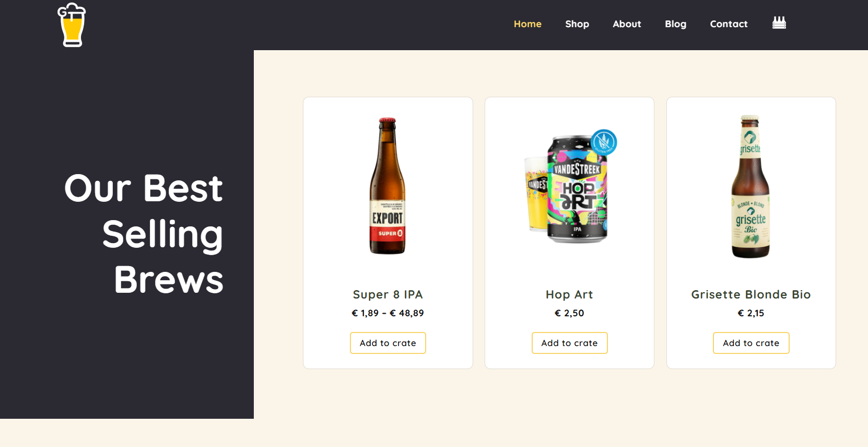Click the Grisette Blonde Bio bottle image
The height and width of the screenshot is (447, 868).
point(750,186)
